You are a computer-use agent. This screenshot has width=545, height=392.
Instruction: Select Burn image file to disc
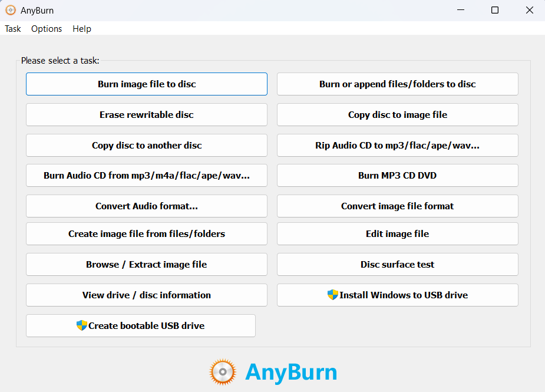pos(146,84)
